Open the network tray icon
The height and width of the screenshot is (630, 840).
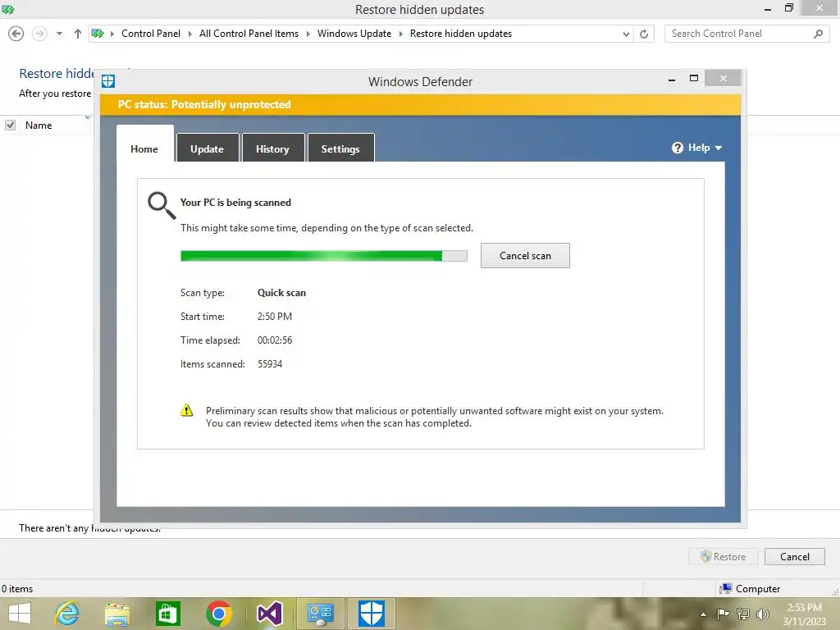point(743,614)
